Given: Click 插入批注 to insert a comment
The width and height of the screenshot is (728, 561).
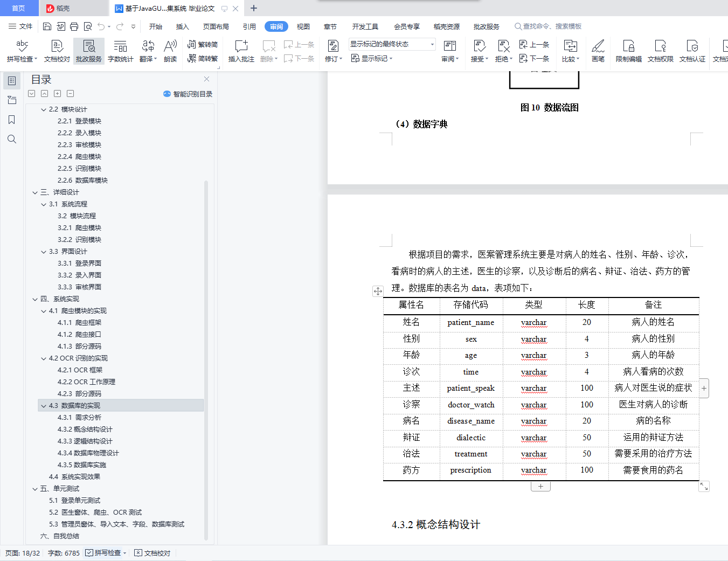Looking at the screenshot, I should 241,51.
